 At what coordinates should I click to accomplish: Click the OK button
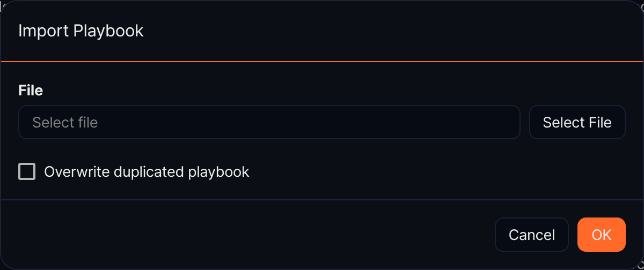coord(601,235)
